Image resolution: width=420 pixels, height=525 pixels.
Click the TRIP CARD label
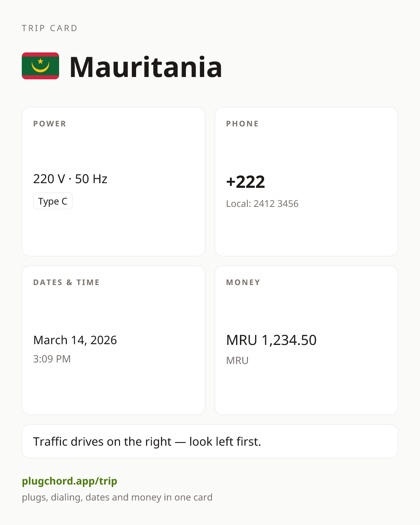50,28
